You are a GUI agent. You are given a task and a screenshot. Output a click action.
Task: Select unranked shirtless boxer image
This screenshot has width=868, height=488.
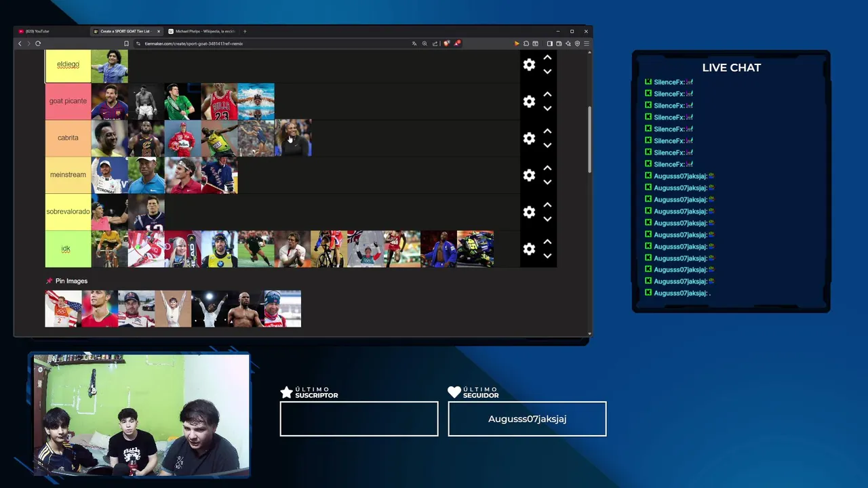246,308
